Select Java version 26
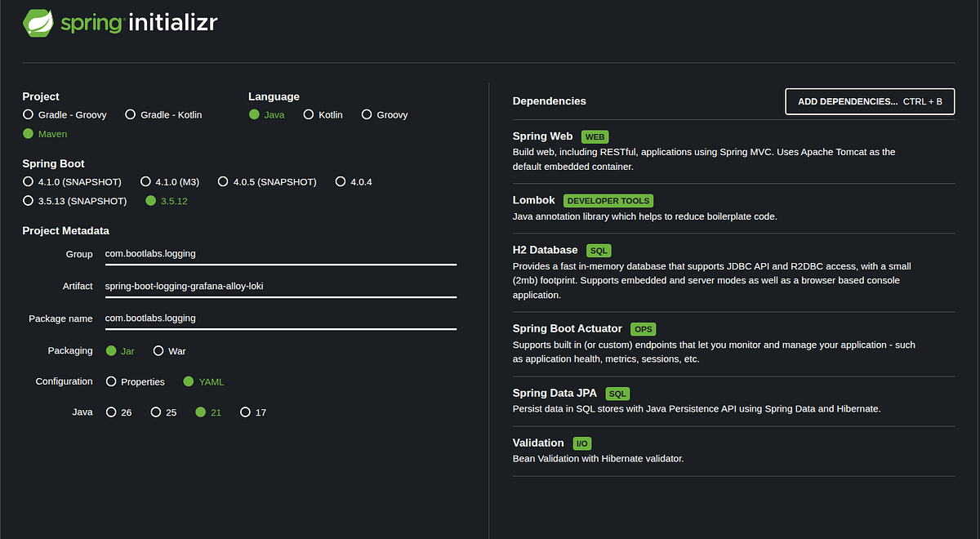 coord(119,413)
